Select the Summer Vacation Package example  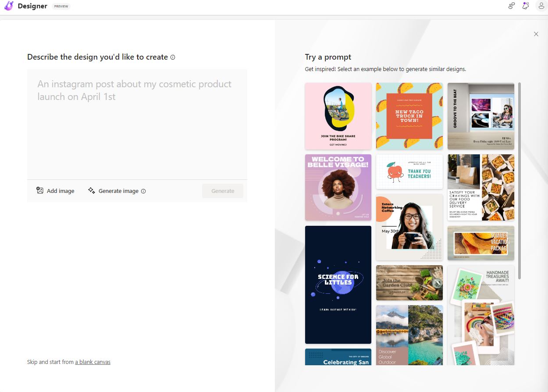(x=481, y=243)
